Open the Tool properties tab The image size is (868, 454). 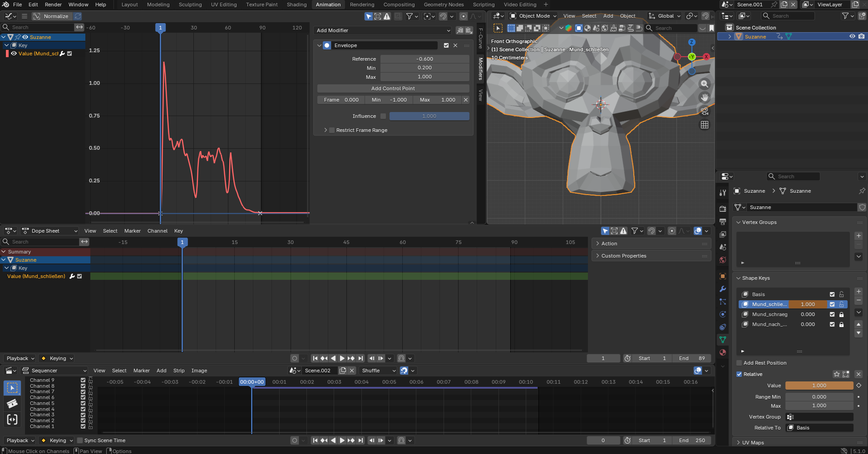[723, 193]
